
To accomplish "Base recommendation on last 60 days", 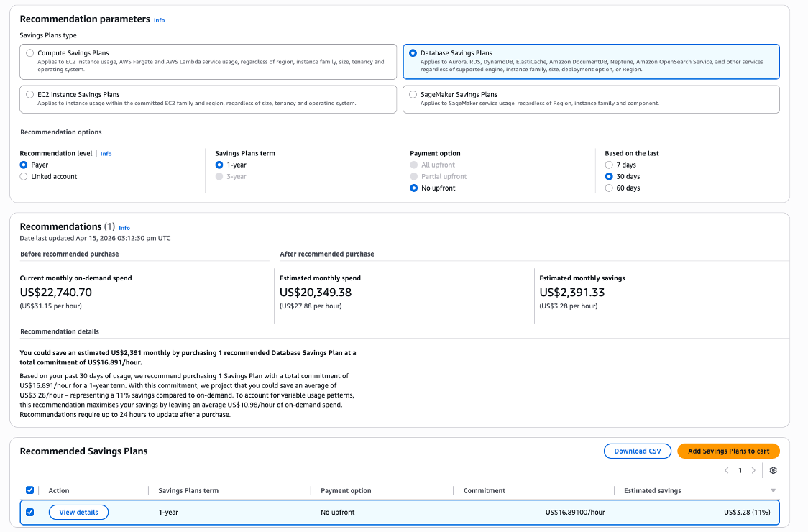I will [x=609, y=188].
